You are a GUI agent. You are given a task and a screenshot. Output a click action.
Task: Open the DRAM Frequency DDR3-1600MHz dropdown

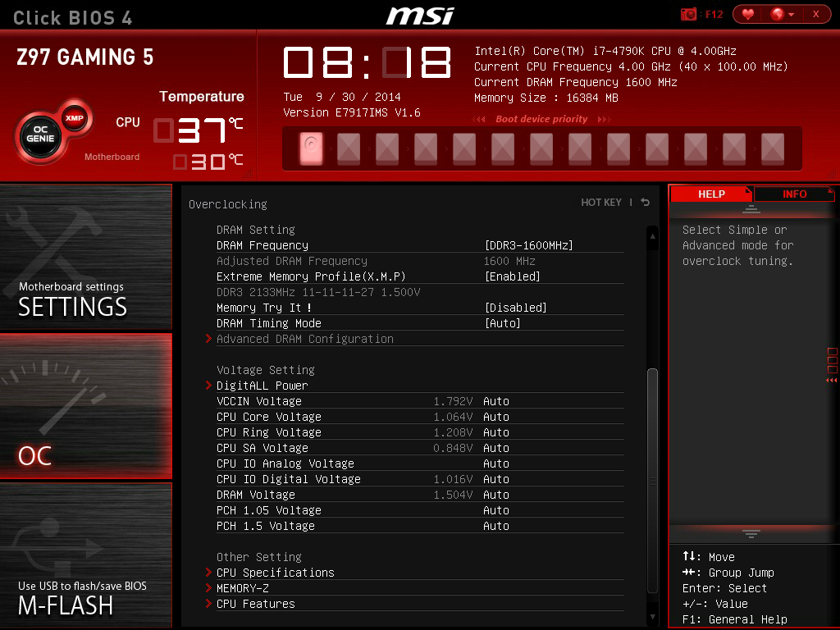click(x=528, y=245)
